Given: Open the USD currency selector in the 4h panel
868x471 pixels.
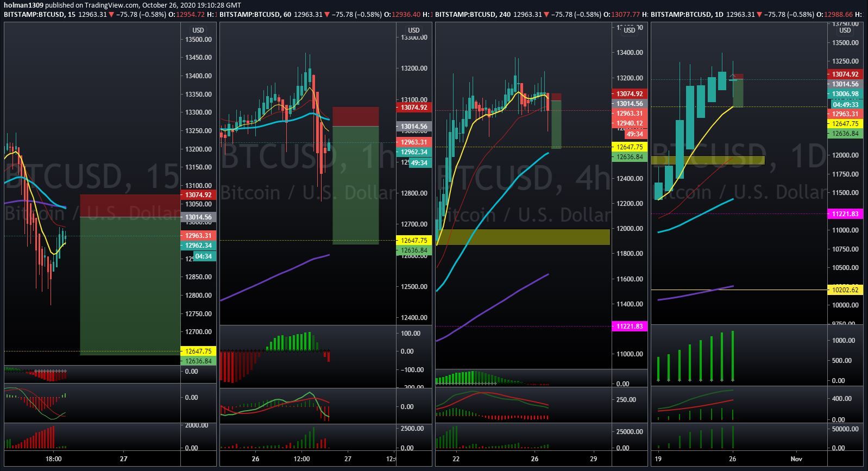Looking at the screenshot, I should pyautogui.click(x=629, y=30).
